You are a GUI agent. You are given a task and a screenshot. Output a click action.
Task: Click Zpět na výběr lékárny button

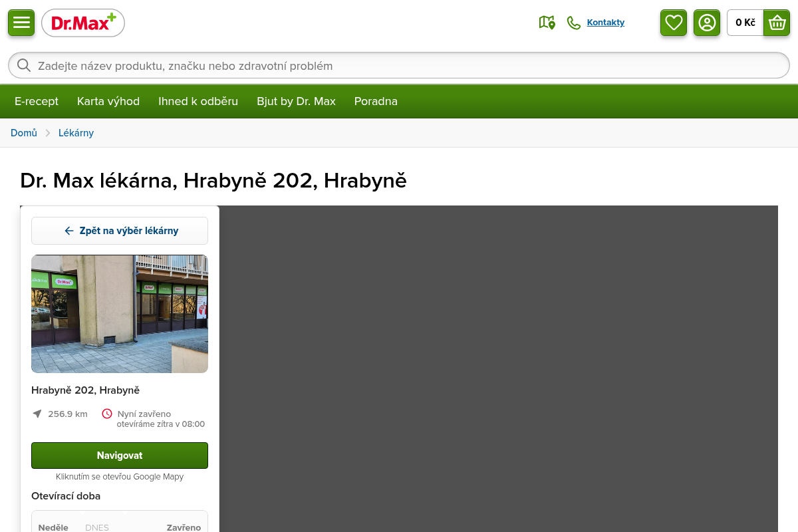120,231
